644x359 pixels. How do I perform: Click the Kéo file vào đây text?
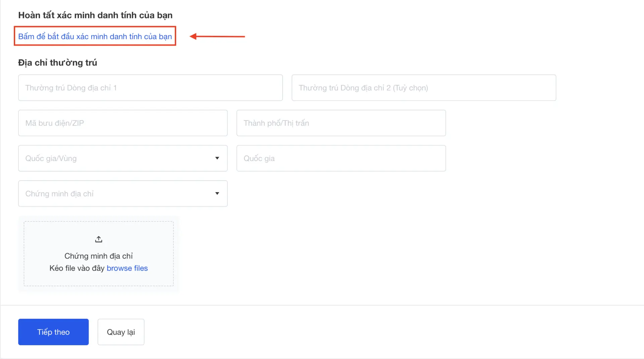click(77, 268)
